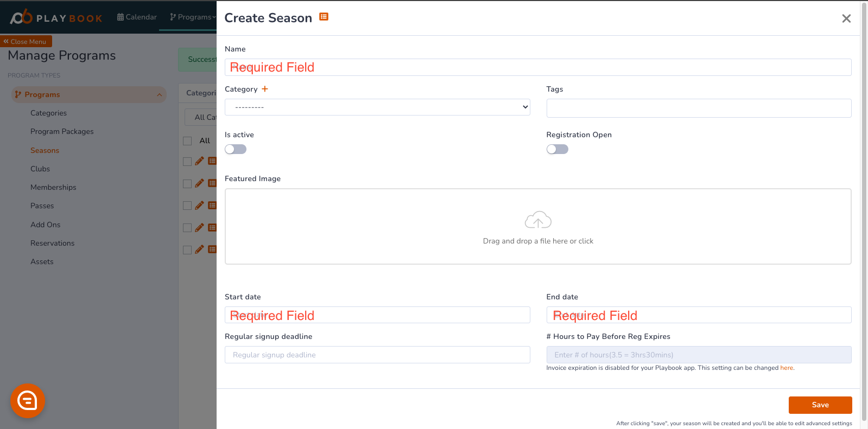
Task: Click the Close Menu button
Action: (x=26, y=41)
